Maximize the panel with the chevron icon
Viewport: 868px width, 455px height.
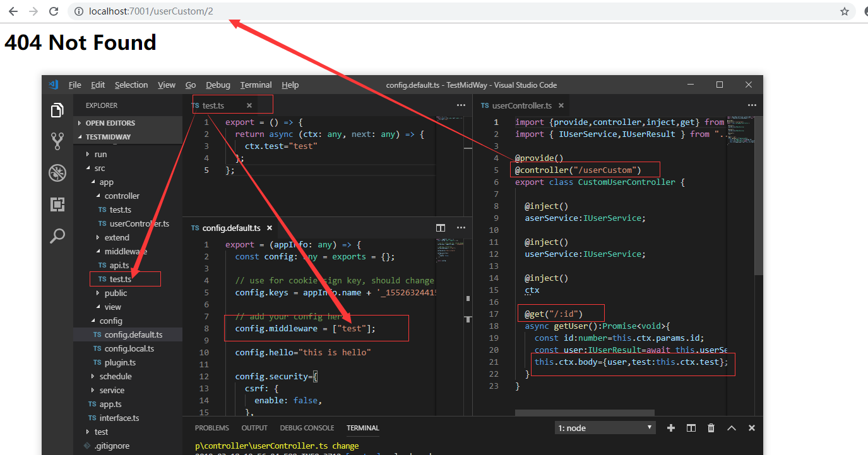[732, 427]
